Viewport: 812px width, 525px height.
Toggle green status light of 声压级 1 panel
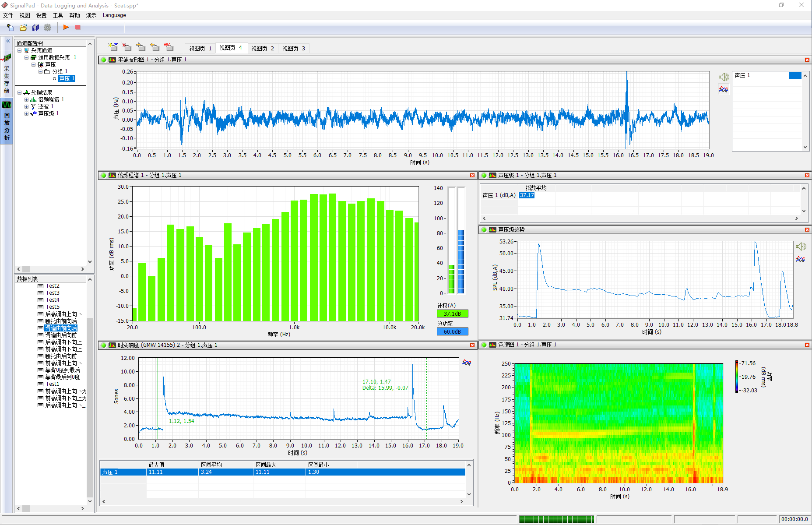point(484,175)
